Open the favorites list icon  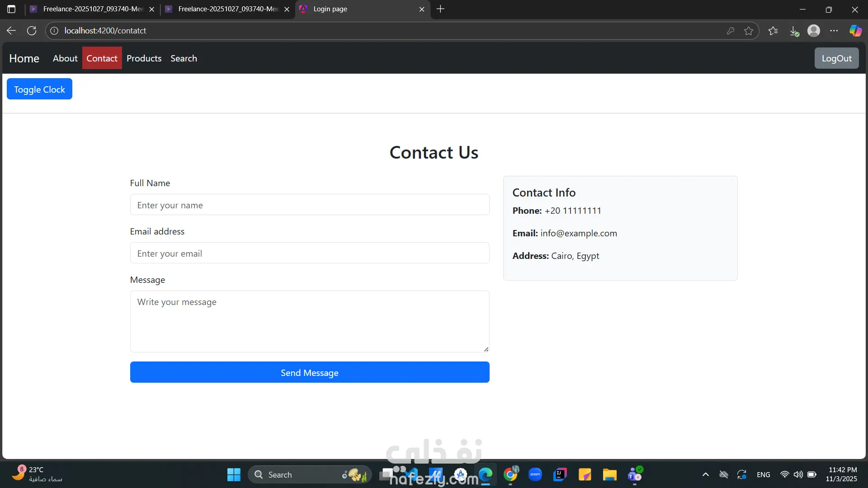pos(773,31)
